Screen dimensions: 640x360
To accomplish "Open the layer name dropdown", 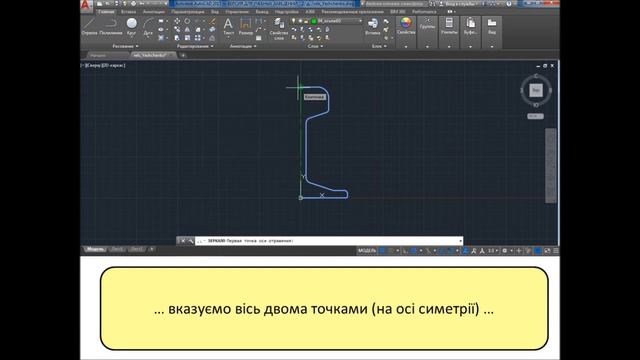I will point(360,21).
